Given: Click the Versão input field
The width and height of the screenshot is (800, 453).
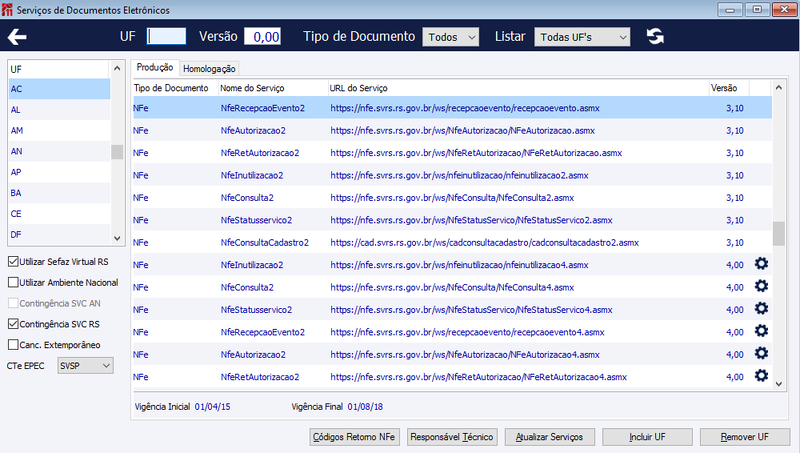Looking at the screenshot, I should click(x=262, y=36).
